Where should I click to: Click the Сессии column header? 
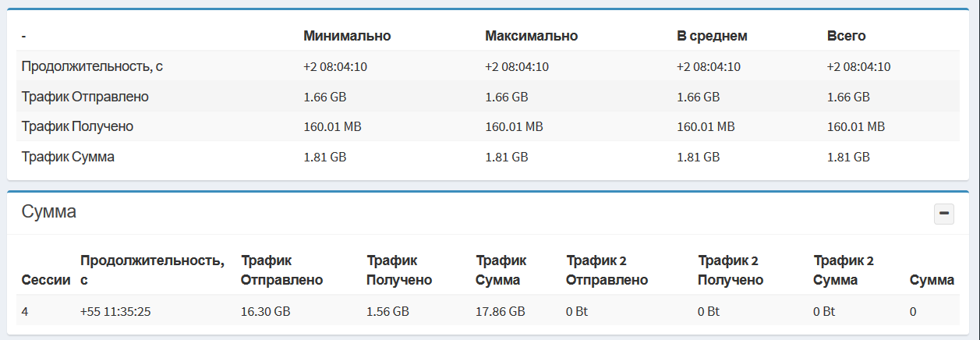pos(46,280)
